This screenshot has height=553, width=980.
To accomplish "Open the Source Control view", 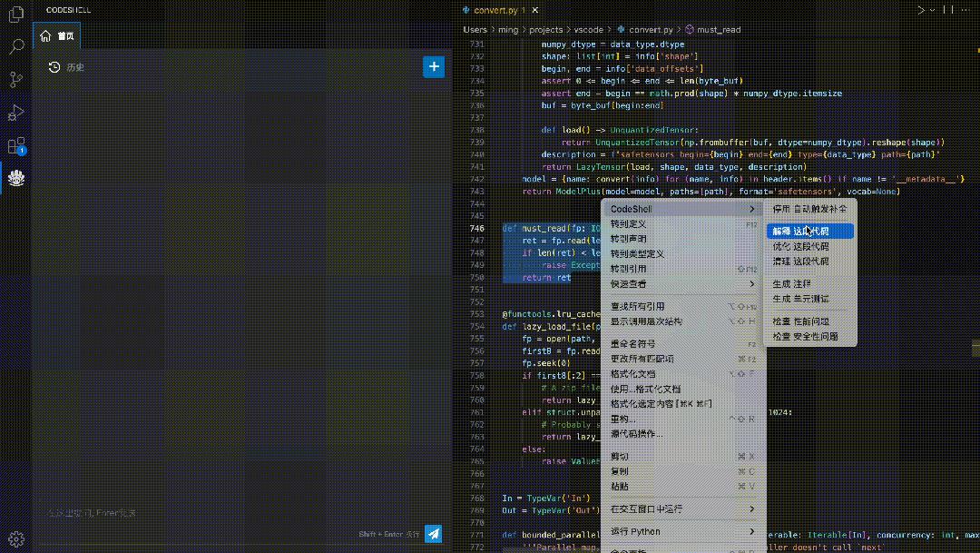I will (16, 79).
